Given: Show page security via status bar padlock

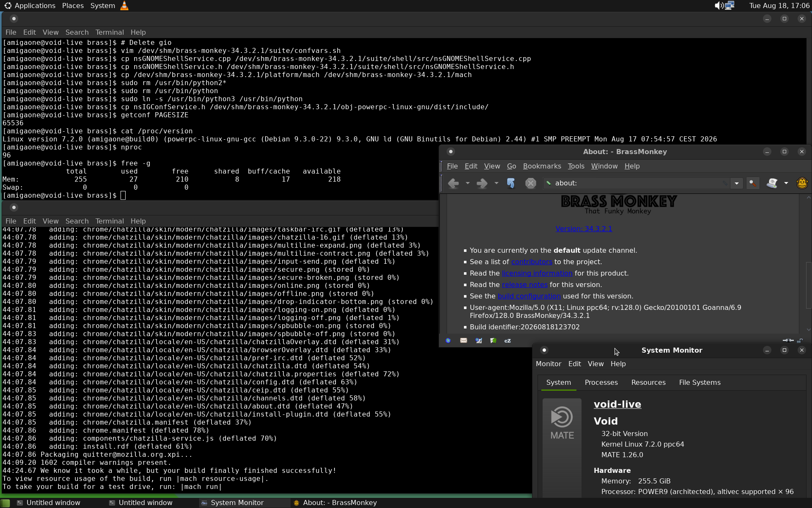Looking at the screenshot, I should point(800,340).
